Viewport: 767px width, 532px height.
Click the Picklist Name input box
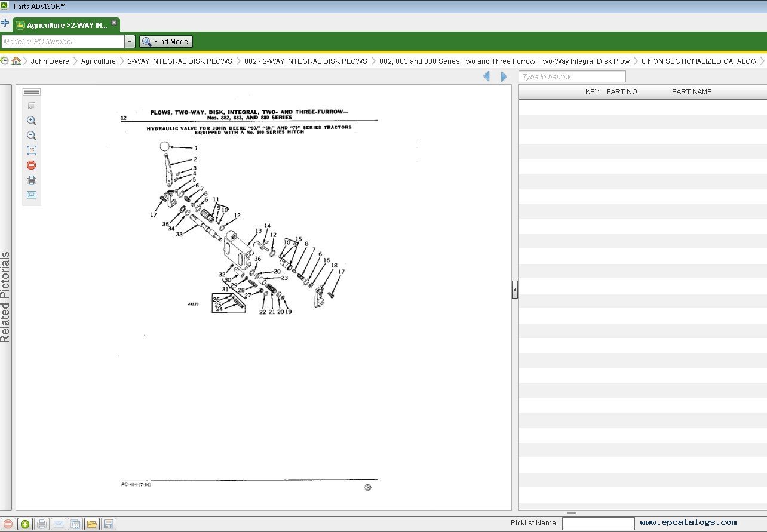pyautogui.click(x=598, y=522)
